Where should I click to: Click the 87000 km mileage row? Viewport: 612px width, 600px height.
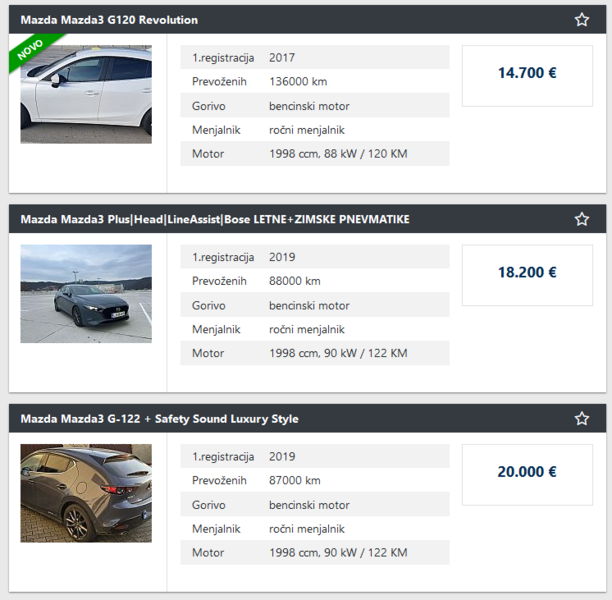click(x=314, y=481)
